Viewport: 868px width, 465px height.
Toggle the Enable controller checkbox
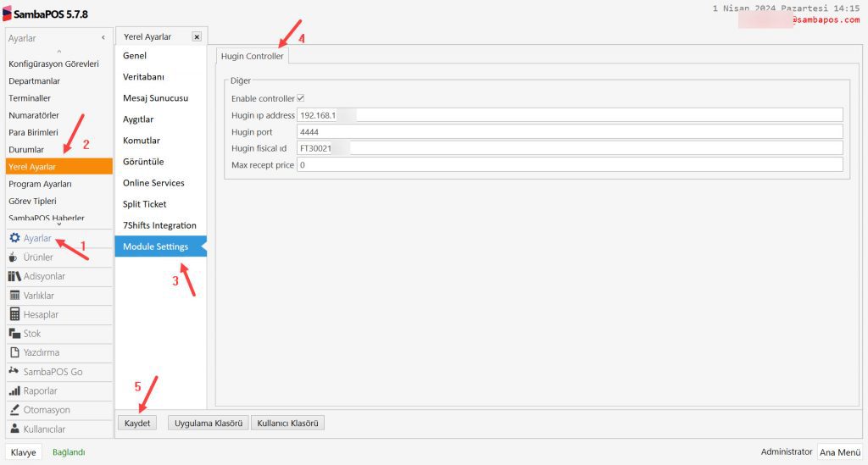pos(300,98)
